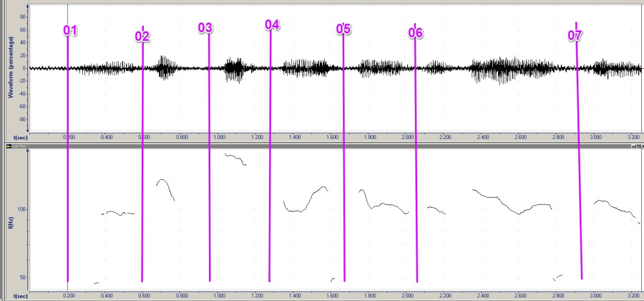Click 2.000 on the waveform time axis

[407, 138]
